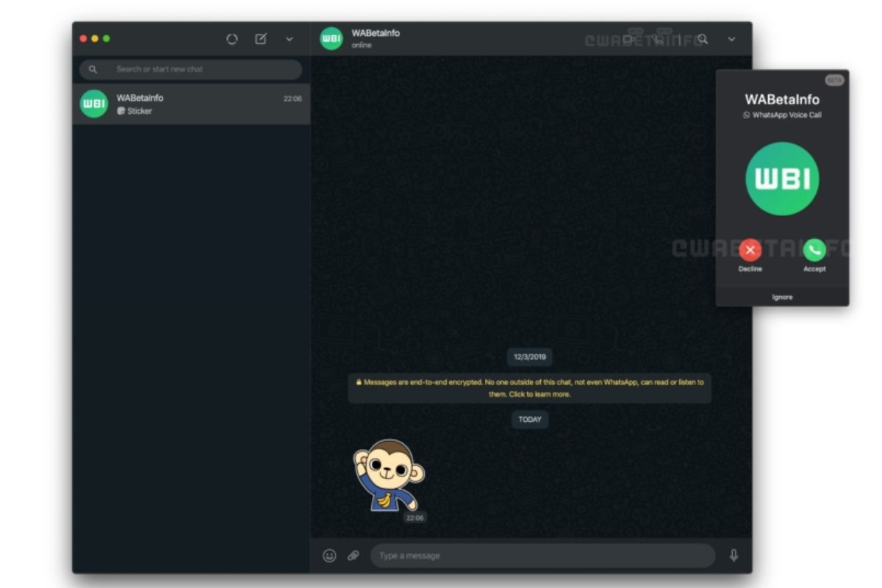This screenshot has height=588, width=882.
Task: Expand the chat list menu chevron
Action: click(x=290, y=39)
